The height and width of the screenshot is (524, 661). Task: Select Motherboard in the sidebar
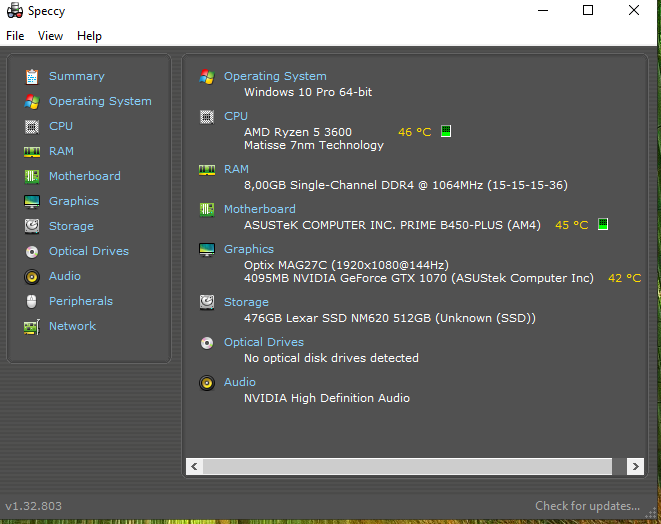point(85,176)
